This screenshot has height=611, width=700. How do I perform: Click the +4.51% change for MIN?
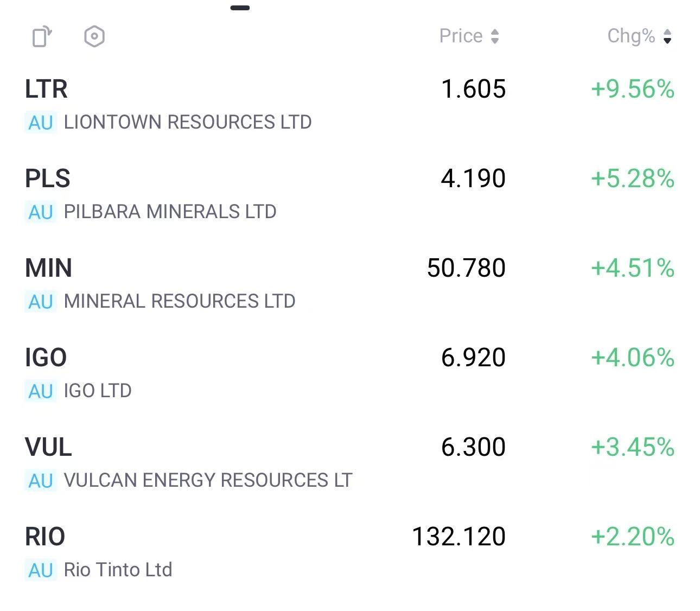point(632,268)
